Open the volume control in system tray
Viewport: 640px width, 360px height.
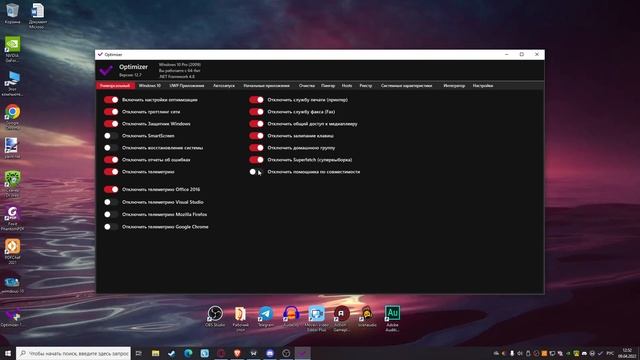(x=520, y=353)
